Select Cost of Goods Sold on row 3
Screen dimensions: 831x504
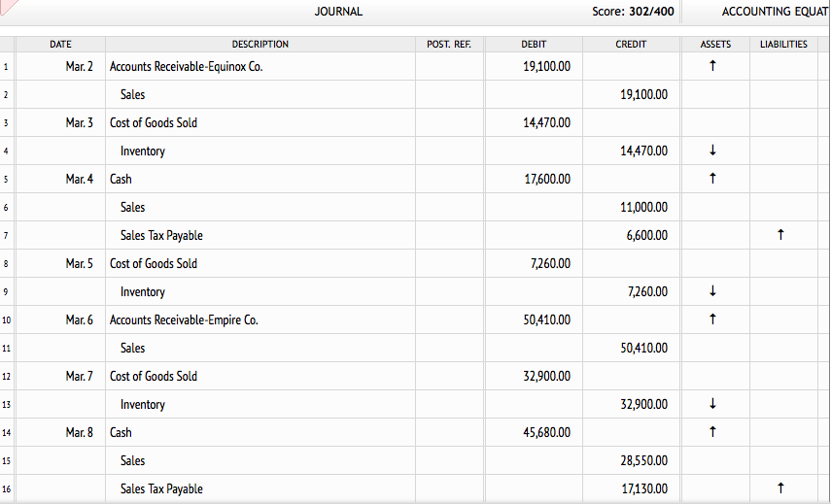154,122
